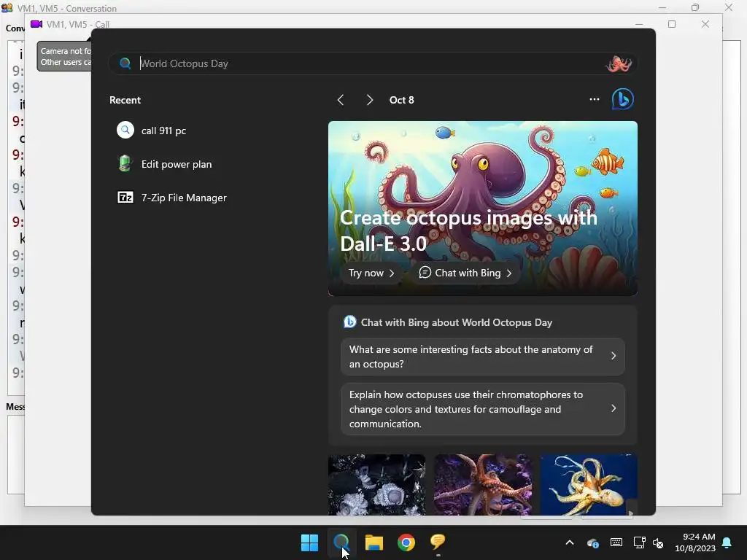Click 'Chat with Bing about World Octopus Day' heading
The width and height of the screenshot is (747, 560).
pyautogui.click(x=456, y=322)
